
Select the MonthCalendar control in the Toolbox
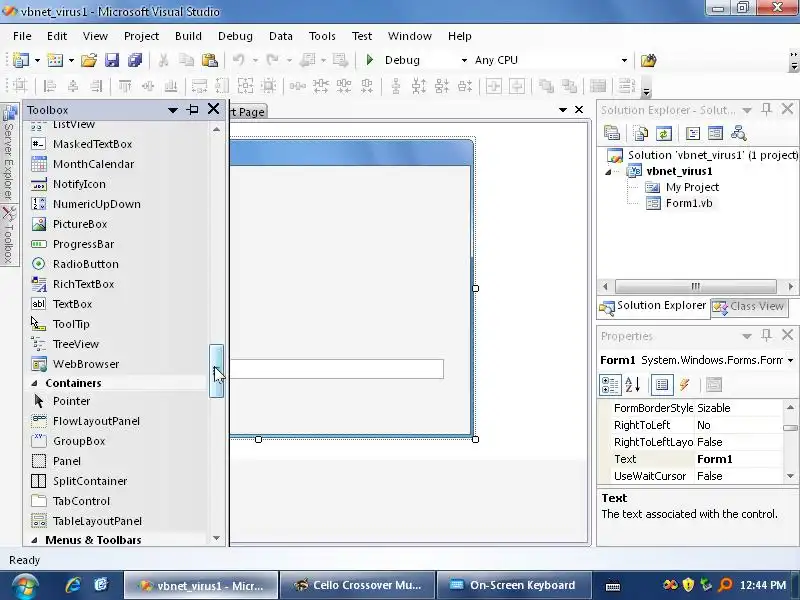93,164
